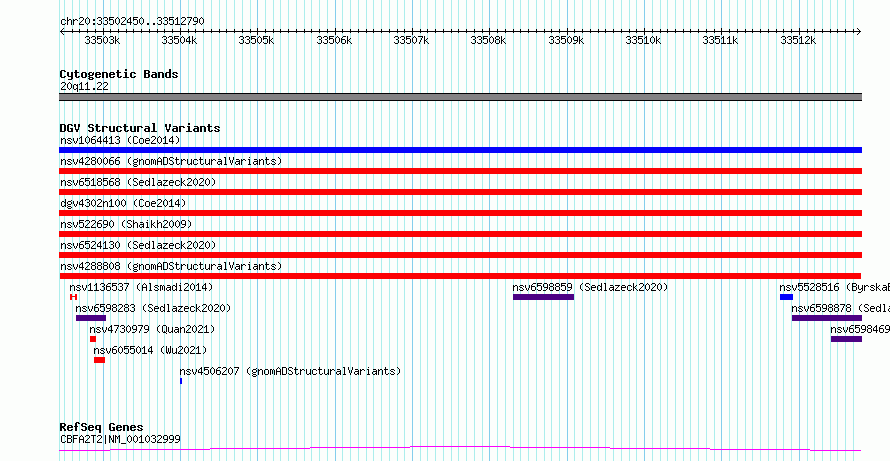Click the nsv4288808 (gnomADStructuralVariants) label
This screenshot has width=890, height=461.
(171, 266)
